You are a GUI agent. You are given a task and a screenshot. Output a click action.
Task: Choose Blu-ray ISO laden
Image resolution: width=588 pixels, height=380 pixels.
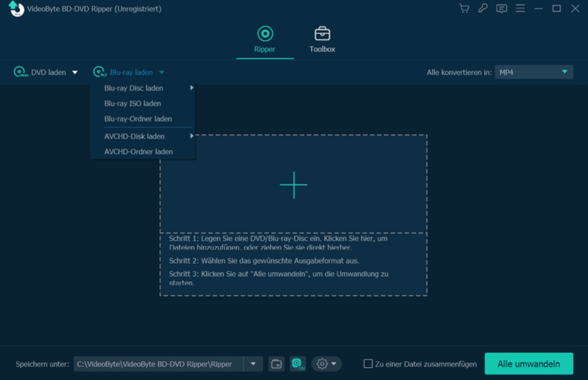coord(143,103)
